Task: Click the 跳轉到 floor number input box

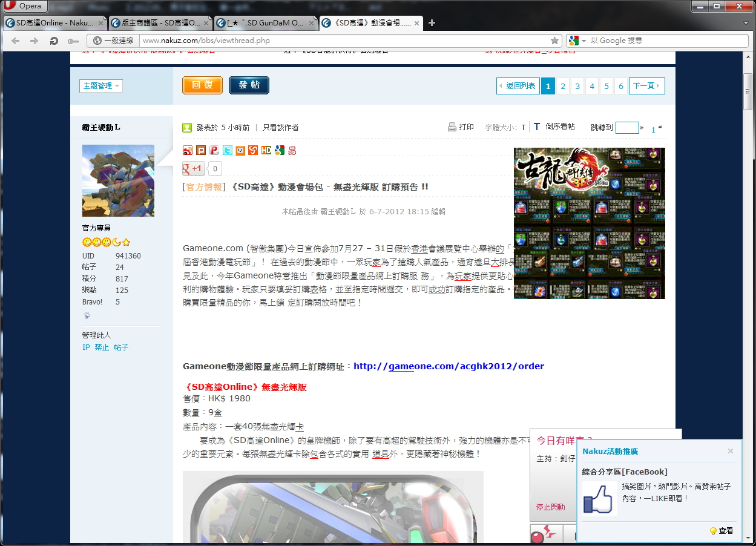Action: pyautogui.click(x=627, y=128)
